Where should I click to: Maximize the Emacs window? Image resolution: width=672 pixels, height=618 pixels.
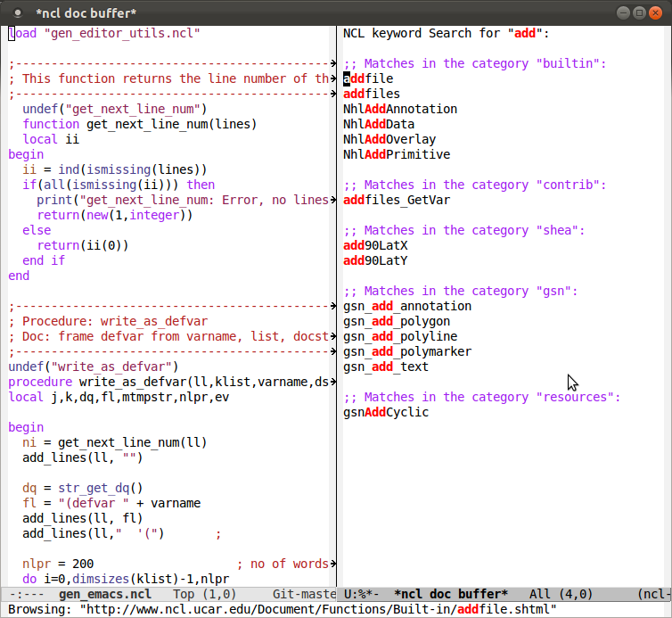637,12
